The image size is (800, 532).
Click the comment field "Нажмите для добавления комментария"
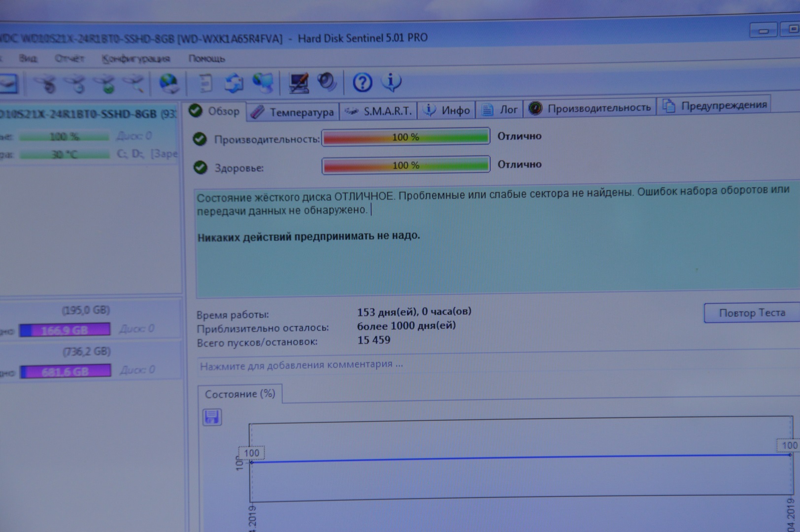click(x=301, y=366)
